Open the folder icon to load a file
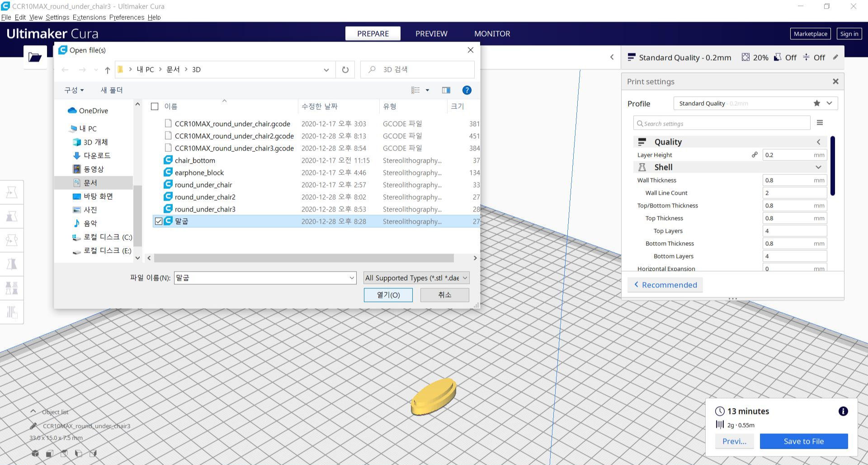Screen dimensions: 868x465 [x=35, y=57]
